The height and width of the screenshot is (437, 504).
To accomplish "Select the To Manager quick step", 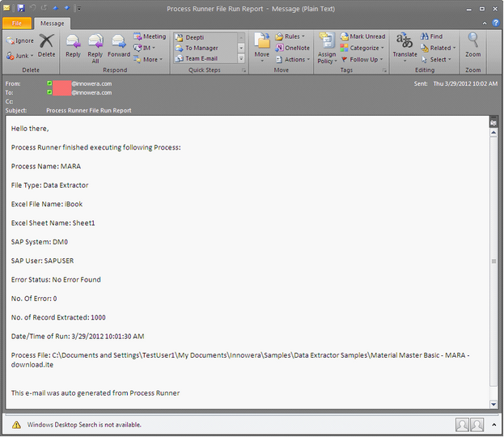I will tap(201, 48).
